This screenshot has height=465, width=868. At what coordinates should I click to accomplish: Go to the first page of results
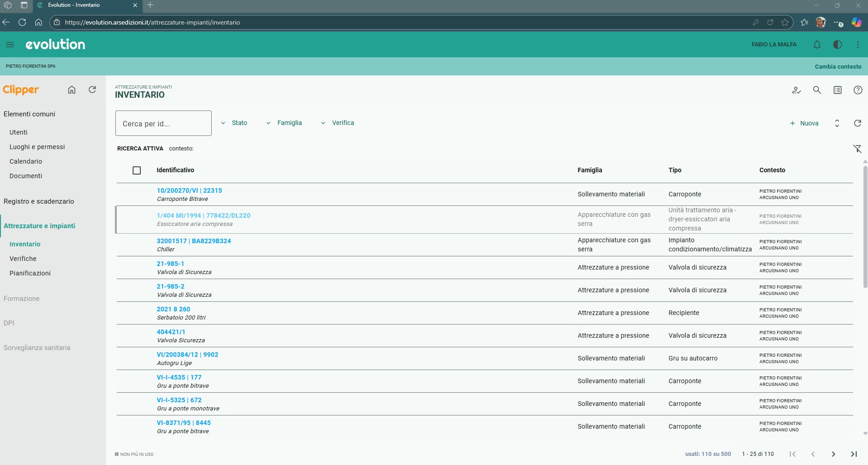tap(793, 454)
